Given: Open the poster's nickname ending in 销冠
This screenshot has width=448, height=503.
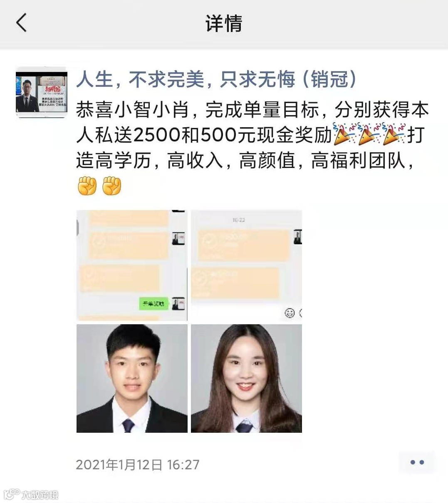Looking at the screenshot, I should coord(216,79).
